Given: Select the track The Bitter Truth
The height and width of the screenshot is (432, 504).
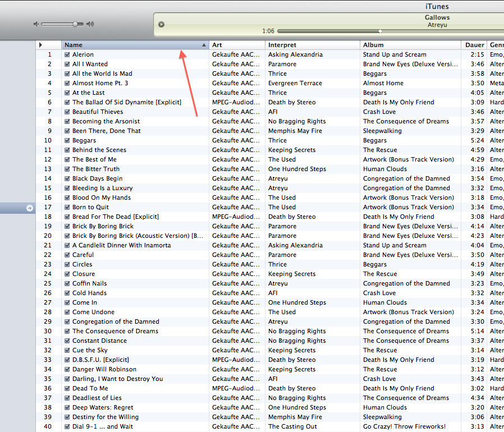Looking at the screenshot, I should pos(96,169).
